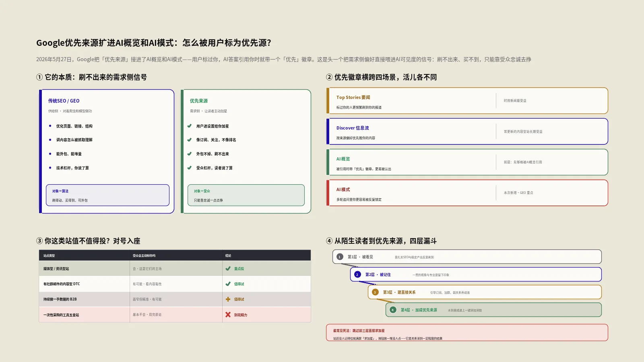Image resolution: width=644 pixels, height=362 pixels.
Task: Click the text 引导订阅、加群、弱关系养成强
Action: (x=450, y=292)
